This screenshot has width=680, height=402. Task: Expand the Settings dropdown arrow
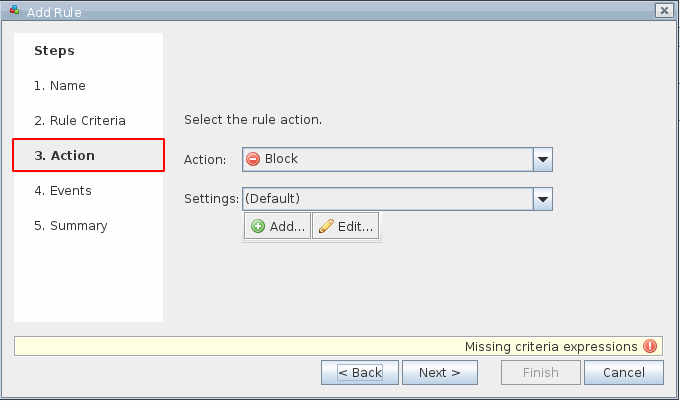coord(543,199)
